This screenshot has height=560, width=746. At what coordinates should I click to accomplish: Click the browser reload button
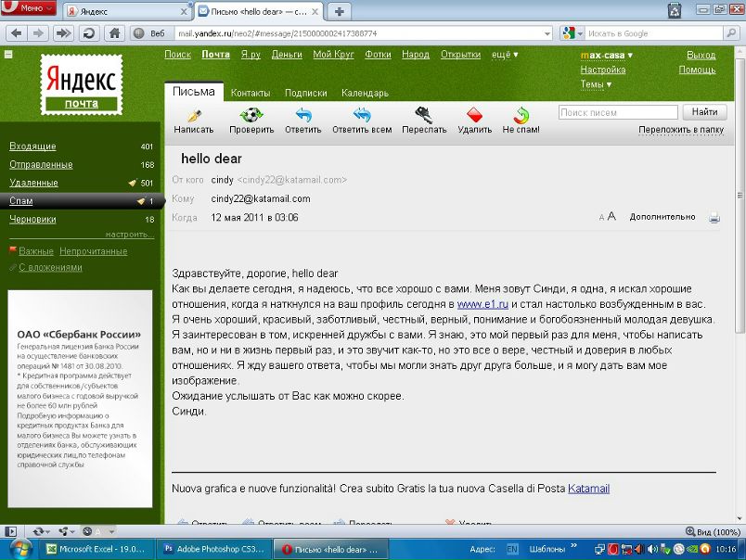(89, 33)
